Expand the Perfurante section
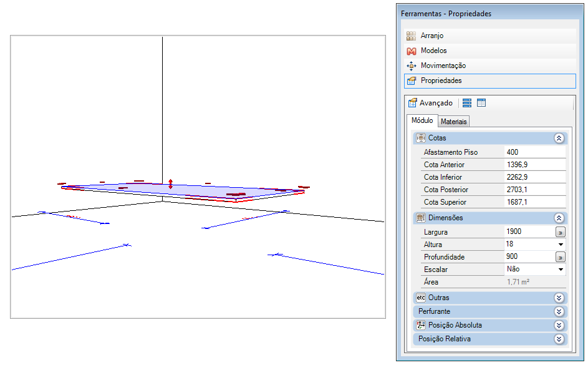This screenshot has height=365, width=588. (x=559, y=312)
